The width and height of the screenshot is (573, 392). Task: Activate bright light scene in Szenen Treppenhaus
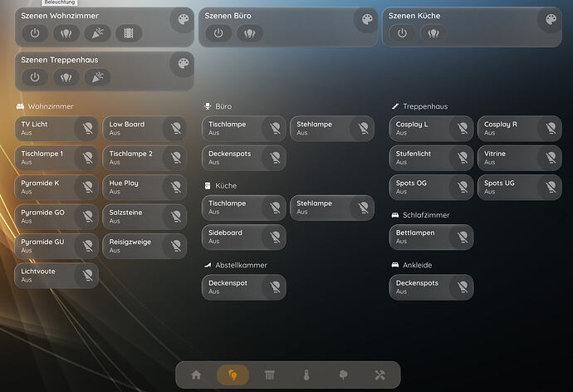66,77
